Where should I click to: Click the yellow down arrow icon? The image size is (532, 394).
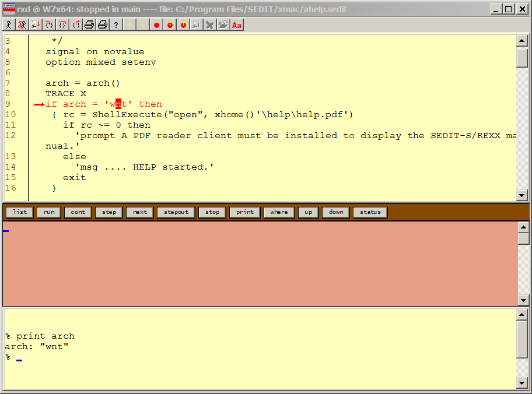point(143,24)
